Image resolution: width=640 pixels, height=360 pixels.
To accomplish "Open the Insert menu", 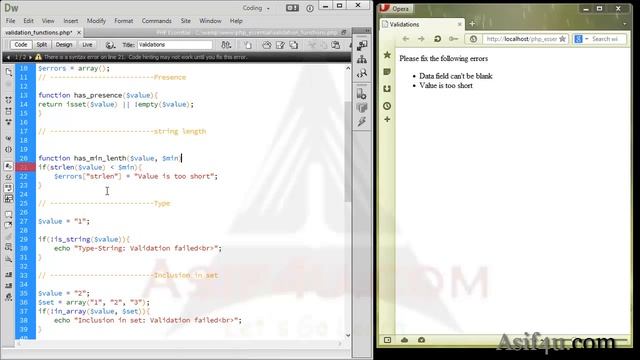I will pyautogui.click(x=70, y=21).
